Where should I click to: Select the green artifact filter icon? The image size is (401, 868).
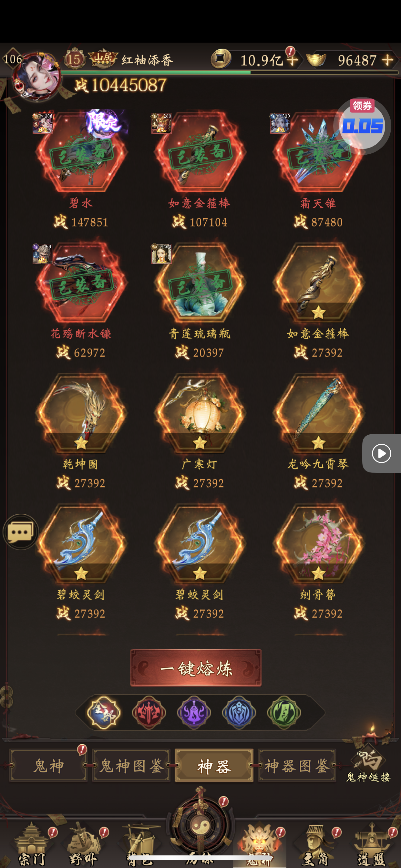coord(284,712)
